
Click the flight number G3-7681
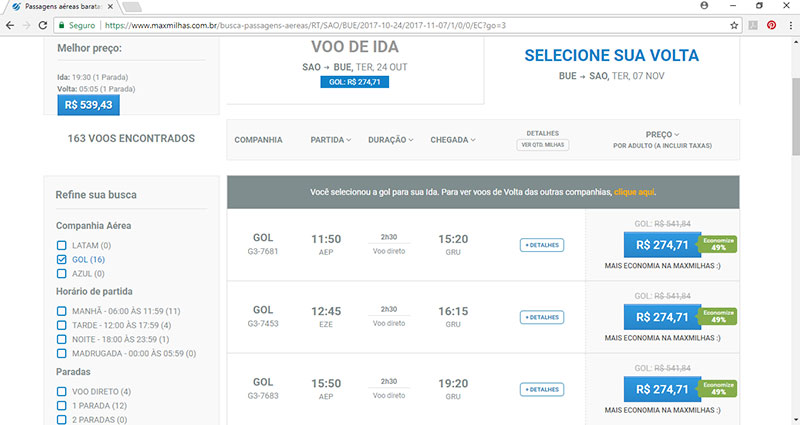pyautogui.click(x=263, y=252)
